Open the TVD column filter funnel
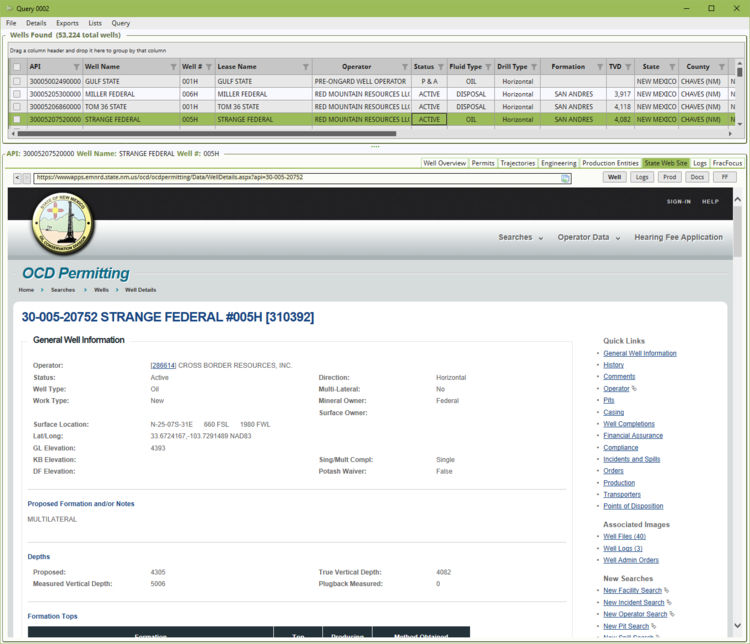Viewport: 750px width, 644px height. pyautogui.click(x=628, y=67)
